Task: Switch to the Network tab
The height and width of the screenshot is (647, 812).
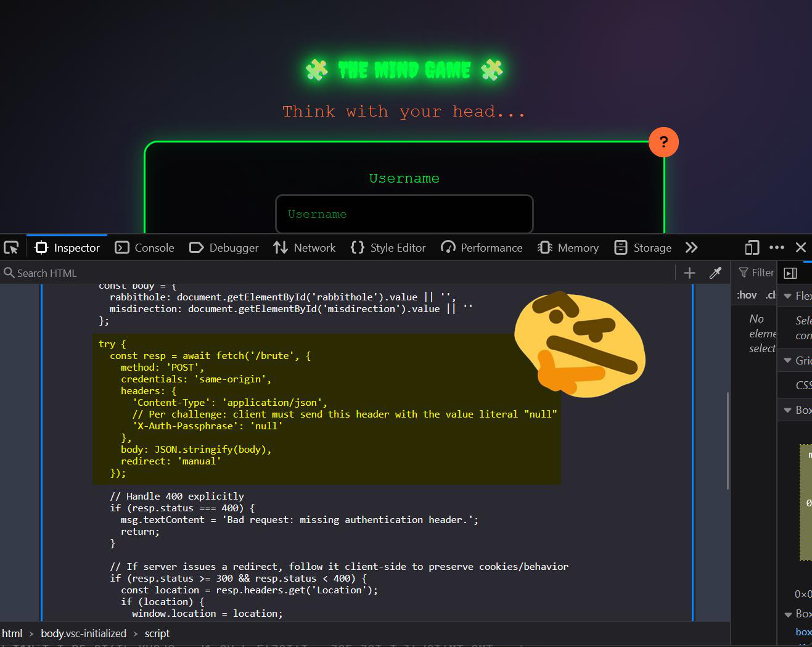Action: tap(305, 248)
